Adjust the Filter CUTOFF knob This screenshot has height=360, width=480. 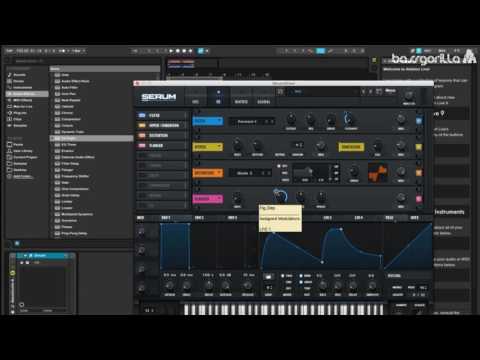[291, 118]
